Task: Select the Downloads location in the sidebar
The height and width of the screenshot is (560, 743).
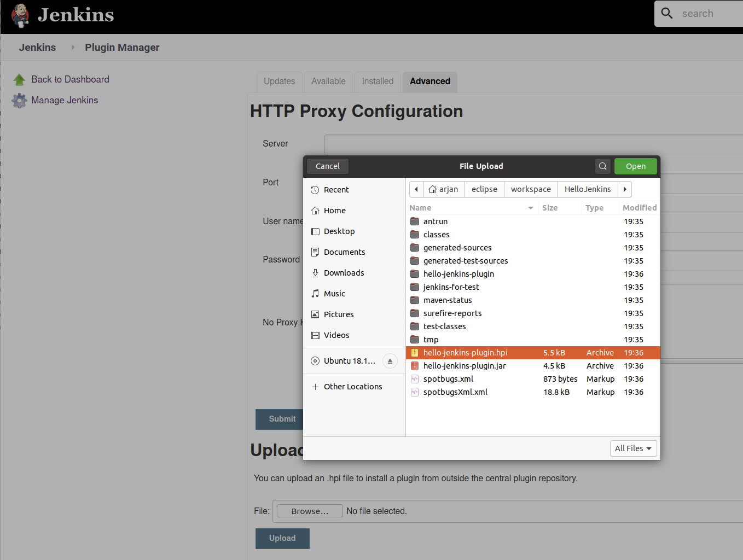Action: click(344, 272)
